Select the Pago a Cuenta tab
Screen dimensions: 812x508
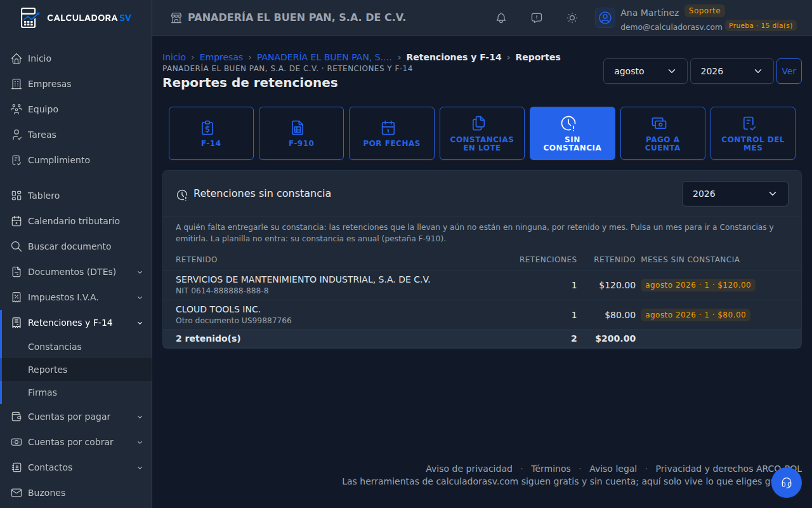[x=663, y=133]
